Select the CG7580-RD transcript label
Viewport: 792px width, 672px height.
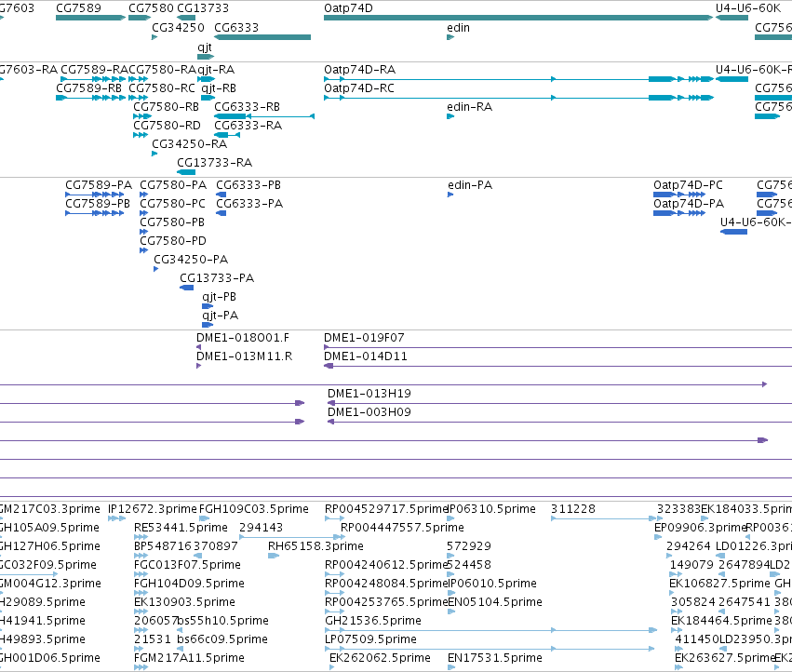[x=167, y=126]
